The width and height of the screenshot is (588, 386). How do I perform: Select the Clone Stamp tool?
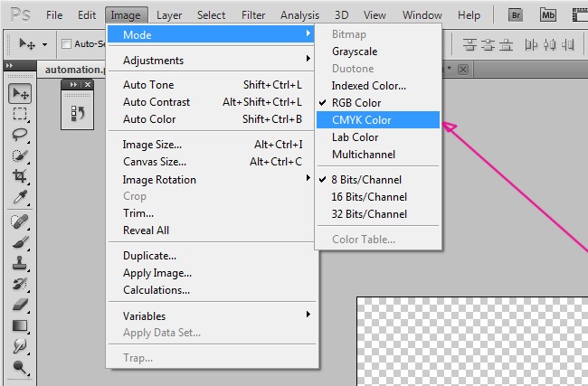coord(20,264)
